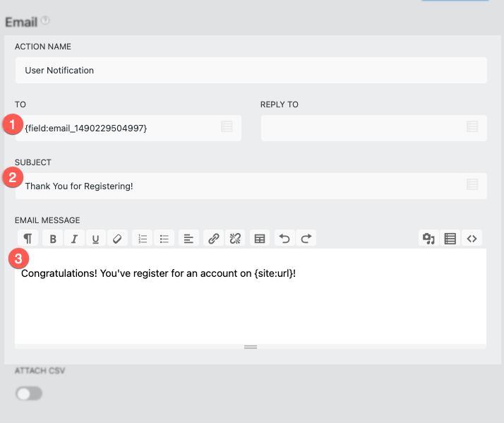Switch editor to code view
This screenshot has height=423, width=504.
click(472, 239)
